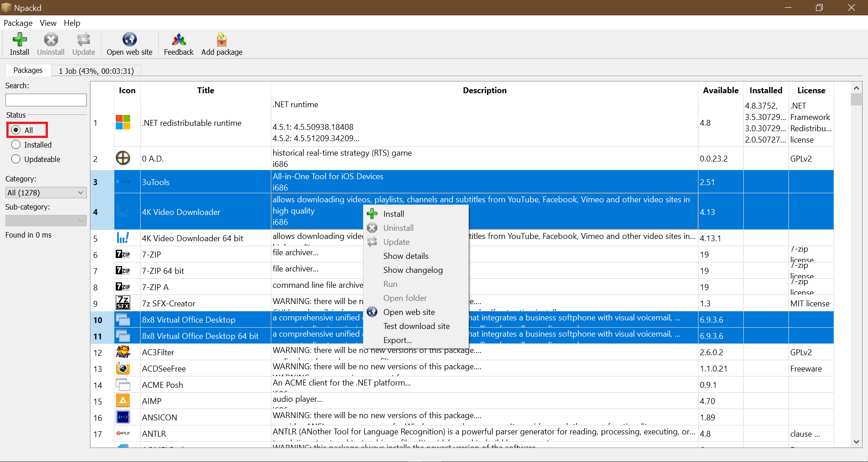Open the Category dropdown showing All (1278)
The height and width of the screenshot is (462, 868).
(45, 192)
